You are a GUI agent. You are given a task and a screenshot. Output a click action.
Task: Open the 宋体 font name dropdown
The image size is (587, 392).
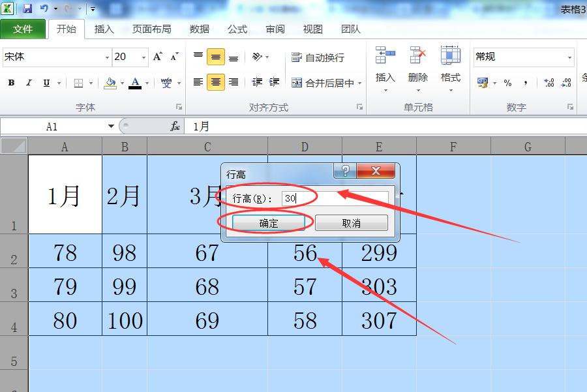click(107, 57)
